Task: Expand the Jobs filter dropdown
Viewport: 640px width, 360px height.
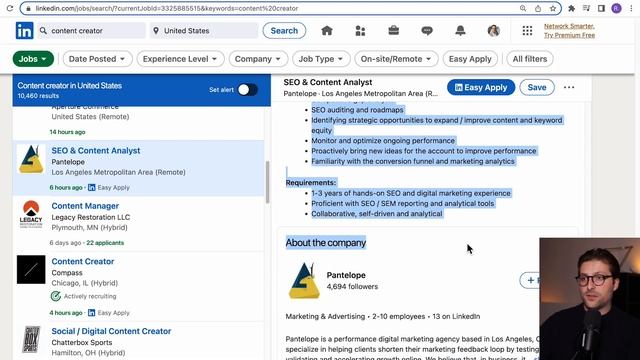Action: pyautogui.click(x=33, y=59)
